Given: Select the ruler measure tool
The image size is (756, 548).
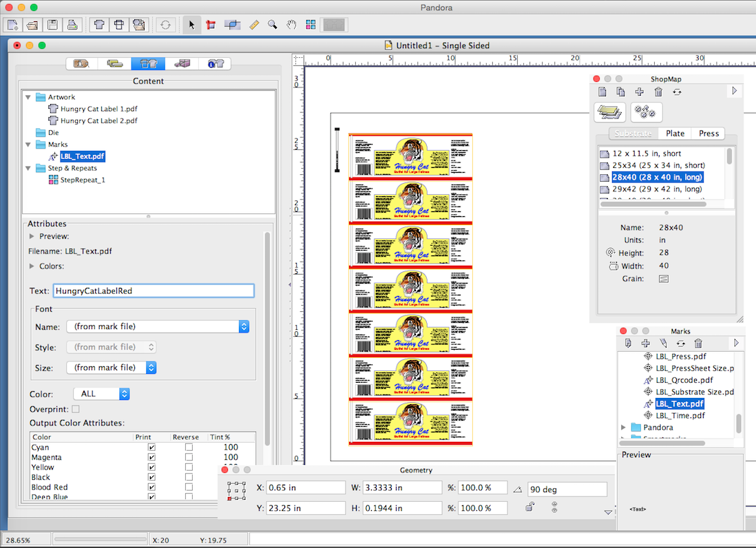Looking at the screenshot, I should point(253,25).
